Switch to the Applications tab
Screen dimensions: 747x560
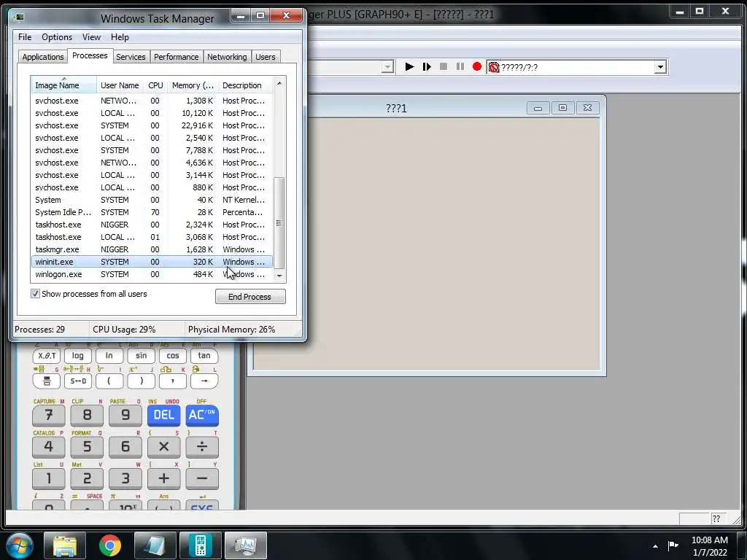[43, 57]
